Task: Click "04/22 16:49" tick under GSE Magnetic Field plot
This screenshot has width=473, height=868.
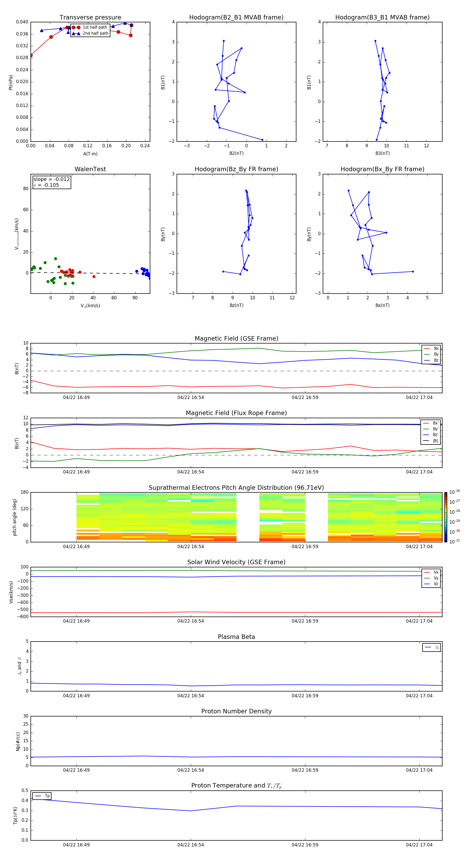Action: point(76,398)
